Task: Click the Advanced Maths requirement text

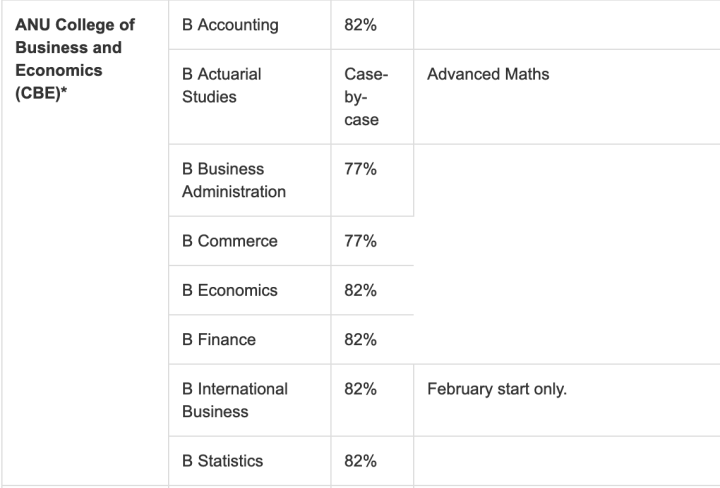Action: [488, 74]
